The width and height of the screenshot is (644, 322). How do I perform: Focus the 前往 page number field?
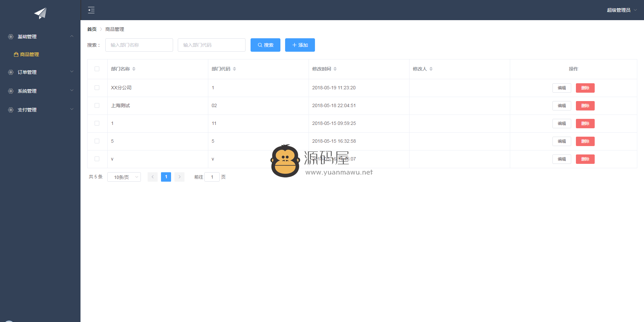coord(212,177)
